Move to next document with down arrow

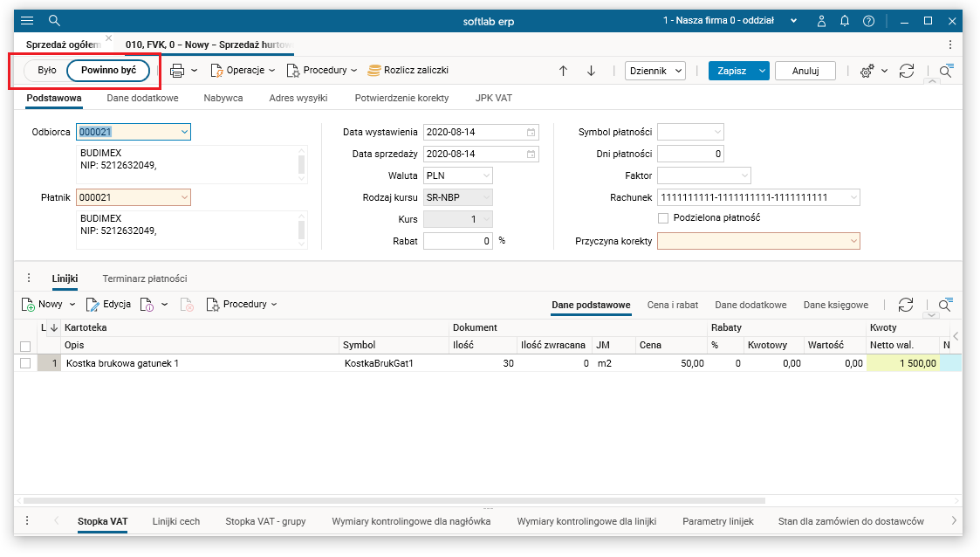click(x=592, y=71)
